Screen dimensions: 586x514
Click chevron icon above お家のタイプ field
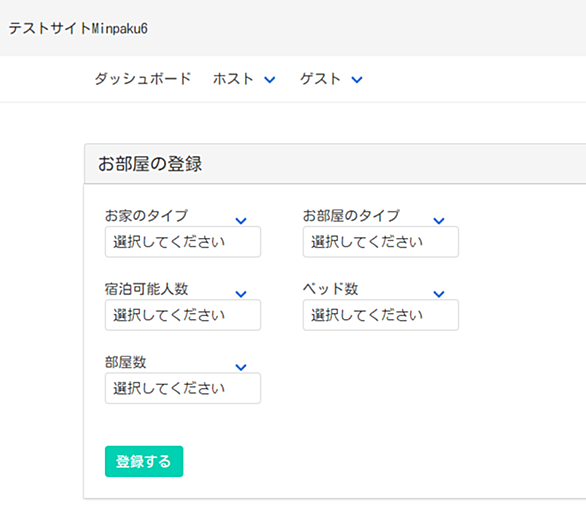click(x=241, y=221)
